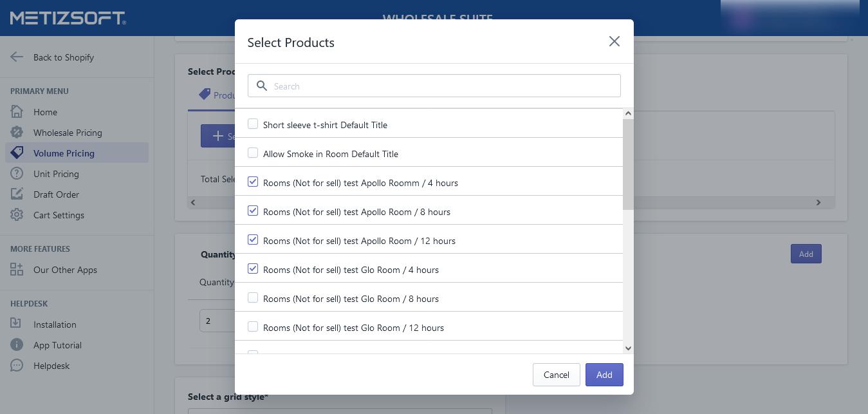Click the Back to Shopify arrow icon

(x=17, y=57)
